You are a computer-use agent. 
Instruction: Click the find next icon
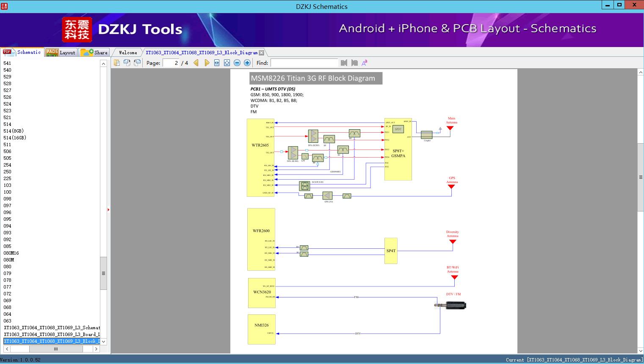pos(354,63)
